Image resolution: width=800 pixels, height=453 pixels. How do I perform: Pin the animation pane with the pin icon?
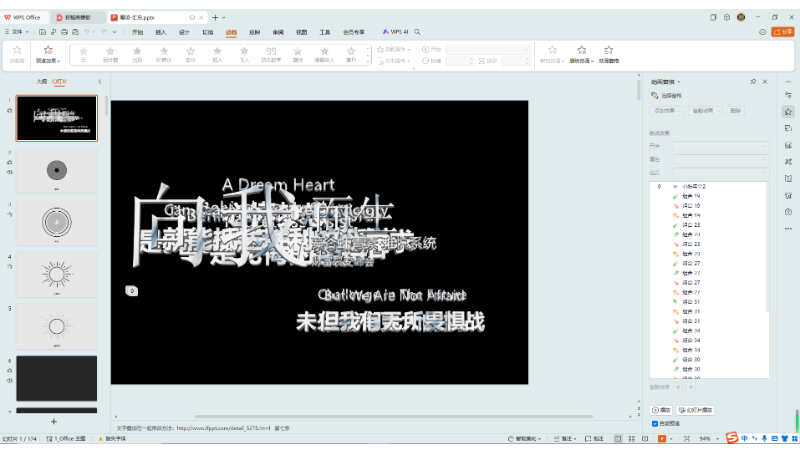pos(752,81)
